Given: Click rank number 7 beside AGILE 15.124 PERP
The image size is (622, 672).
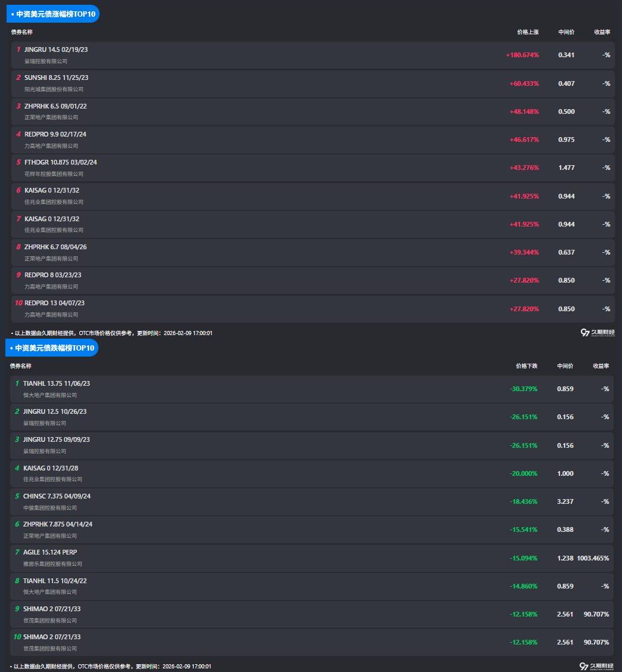Looking at the screenshot, I should [x=17, y=552].
